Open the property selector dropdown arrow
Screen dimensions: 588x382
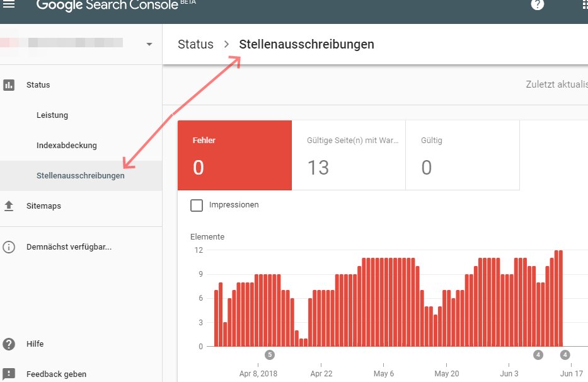[149, 44]
